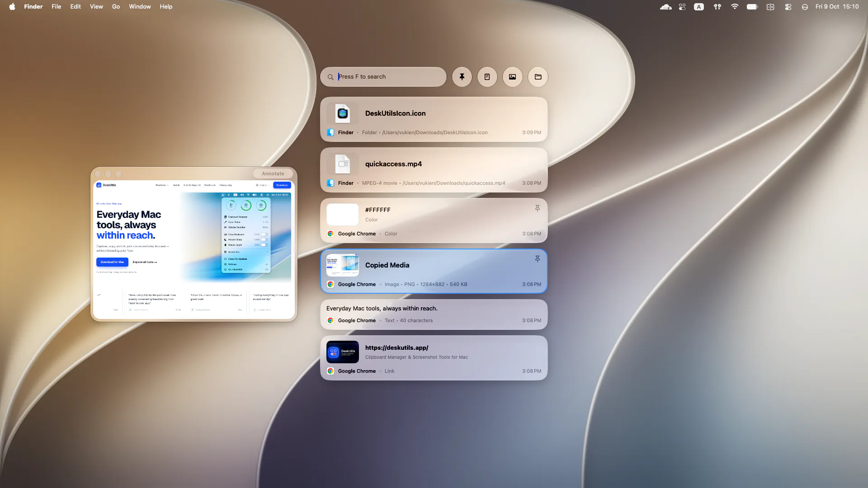Open the Edit menu
This screenshot has width=868, height=488.
coord(75,7)
